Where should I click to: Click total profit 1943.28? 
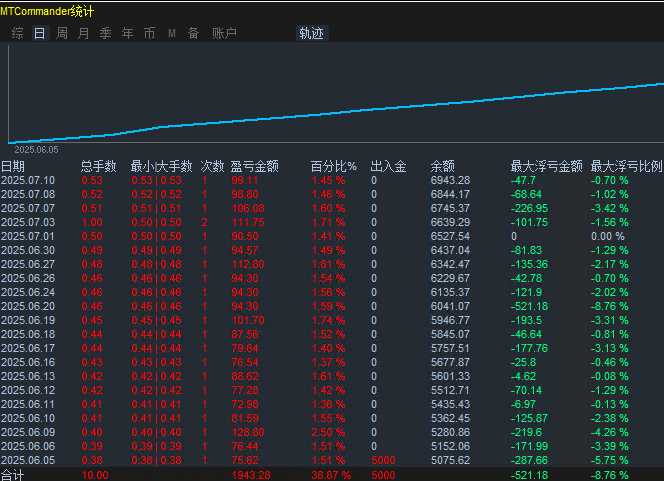[x=251, y=475]
